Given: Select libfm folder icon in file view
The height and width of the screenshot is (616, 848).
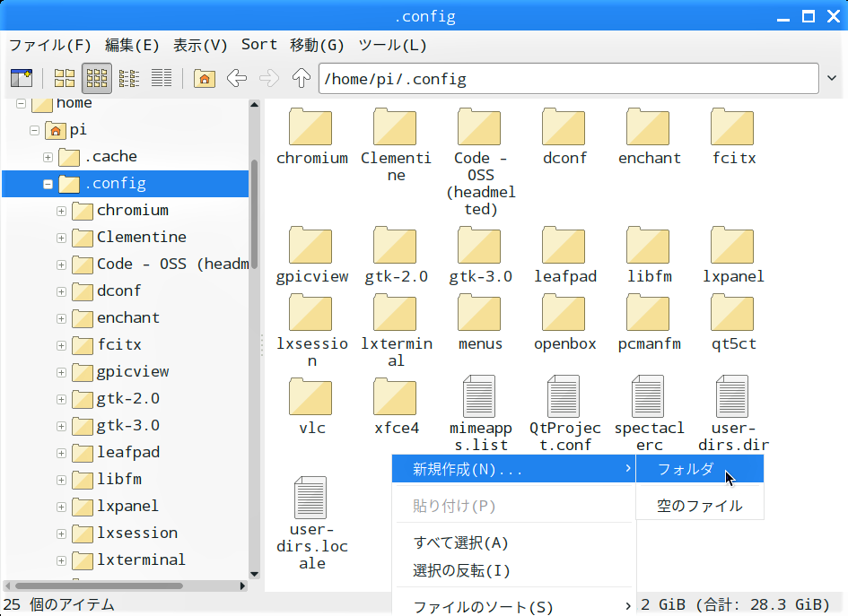Looking at the screenshot, I should pyautogui.click(x=648, y=245).
